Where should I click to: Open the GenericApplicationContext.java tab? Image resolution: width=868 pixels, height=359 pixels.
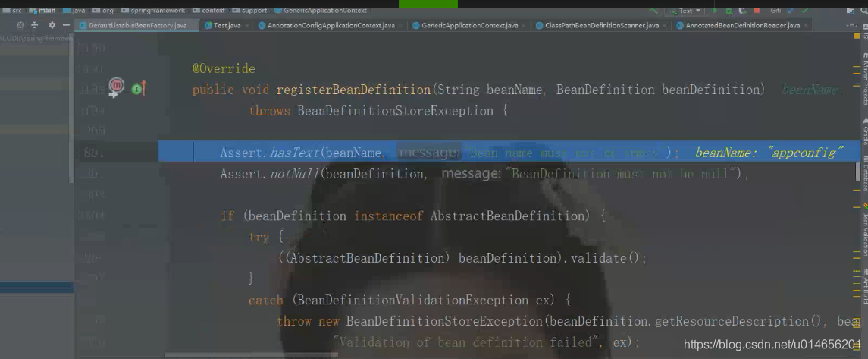pos(469,25)
